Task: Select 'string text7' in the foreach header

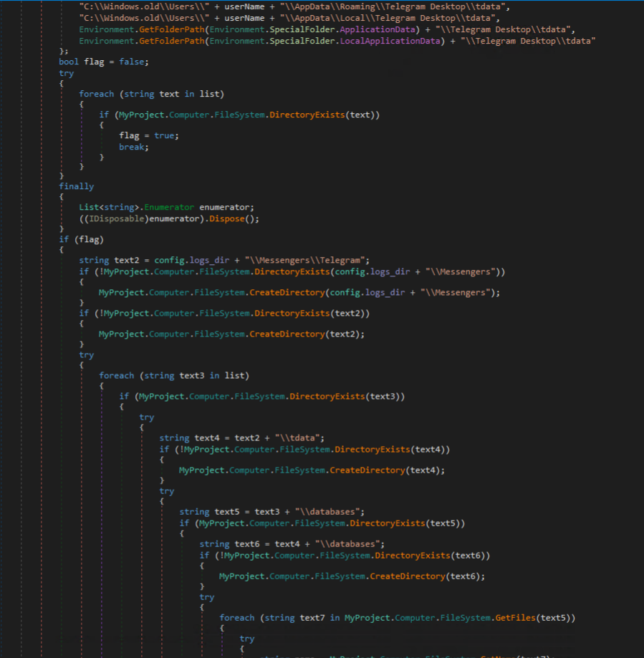Action: [x=295, y=618]
